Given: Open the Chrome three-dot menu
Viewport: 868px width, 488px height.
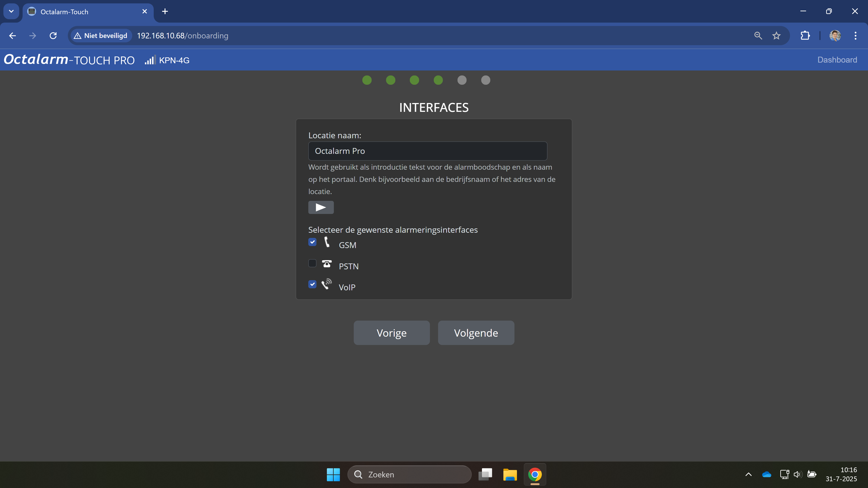Looking at the screenshot, I should coord(855,36).
